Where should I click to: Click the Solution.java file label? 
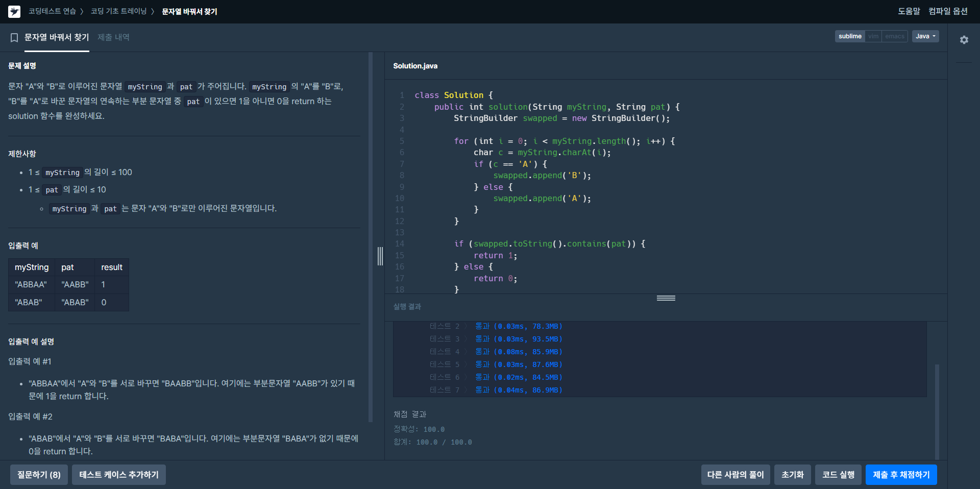coord(415,66)
